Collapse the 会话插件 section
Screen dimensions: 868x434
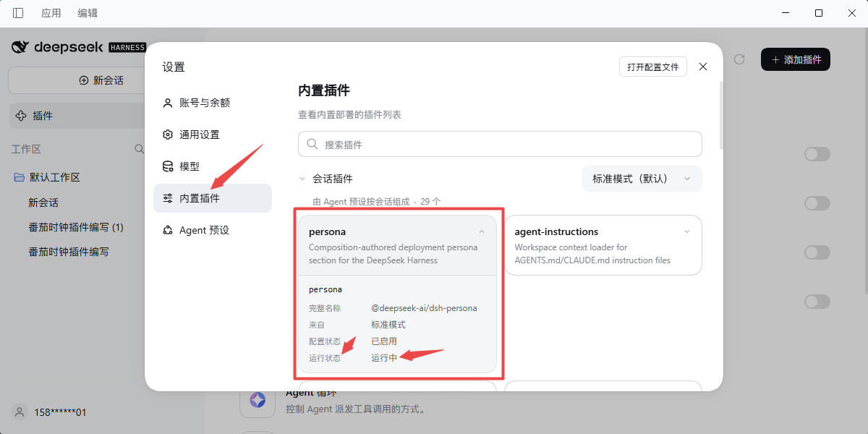(302, 179)
